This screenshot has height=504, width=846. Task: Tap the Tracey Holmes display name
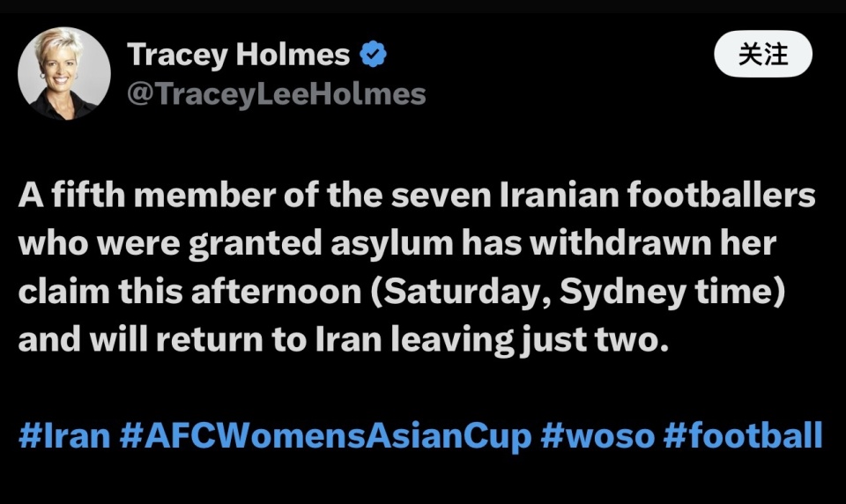click(x=239, y=56)
